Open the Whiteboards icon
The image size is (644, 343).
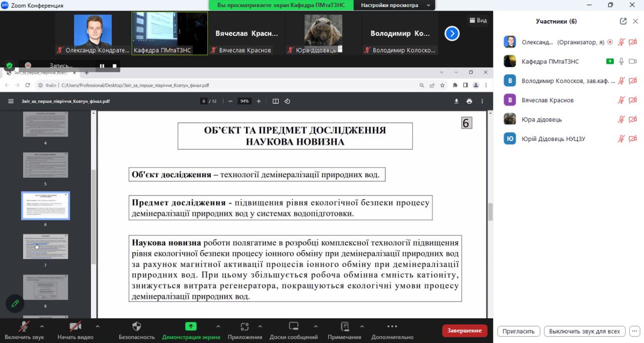pyautogui.click(x=293, y=326)
